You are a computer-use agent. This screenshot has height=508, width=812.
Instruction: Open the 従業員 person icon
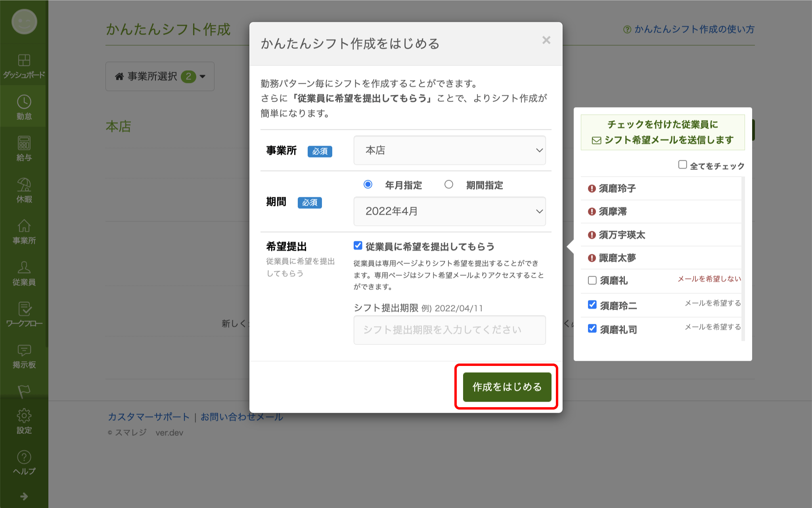pos(24,267)
